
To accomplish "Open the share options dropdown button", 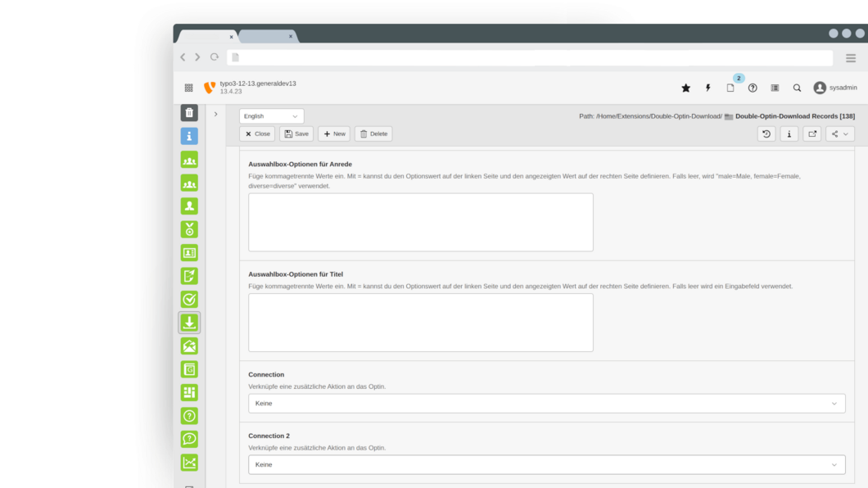I will (839, 133).
